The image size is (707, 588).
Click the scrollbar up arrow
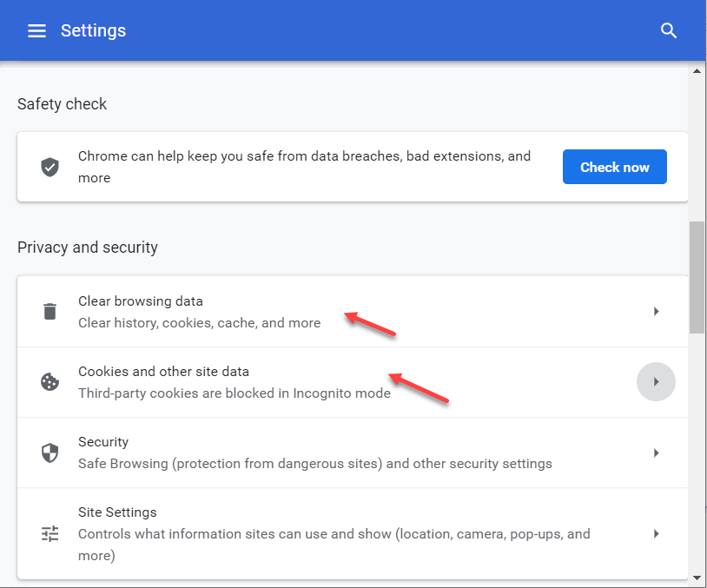(x=697, y=71)
